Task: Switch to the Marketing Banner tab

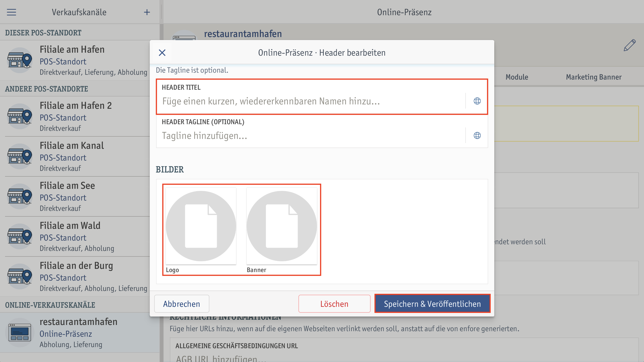Action: [594, 77]
